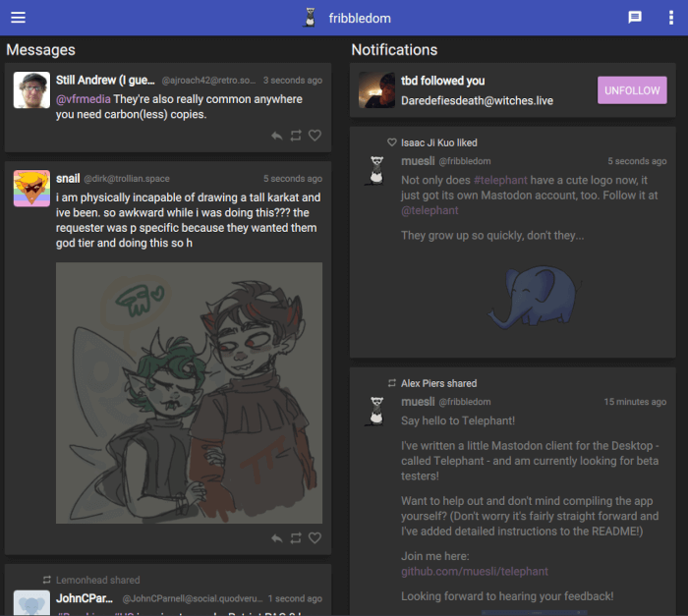Screen dimensions: 688x616
Task: Click JohnCPar... author name
Action: (x=85, y=598)
